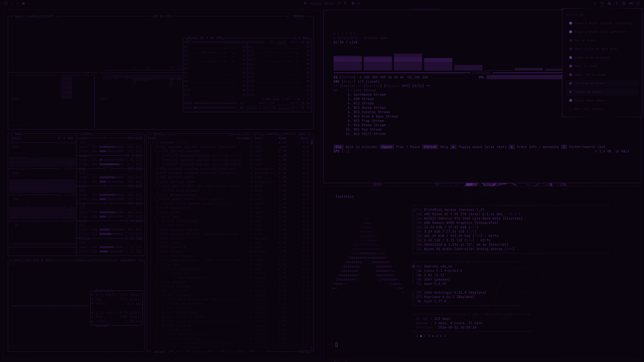Collapse sddm 1408 tree node in btop
The height and width of the screenshot is (362, 644).
(157, 265)
